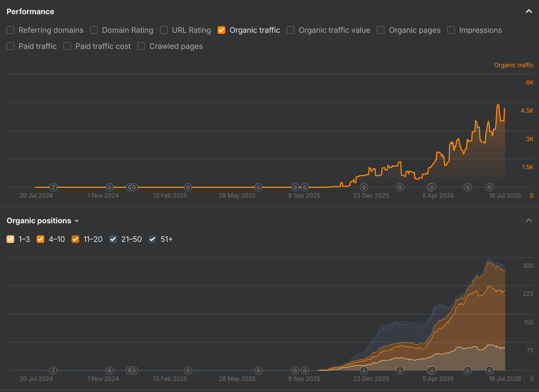Toggle the 51+ positions checkbox

pyautogui.click(x=152, y=239)
